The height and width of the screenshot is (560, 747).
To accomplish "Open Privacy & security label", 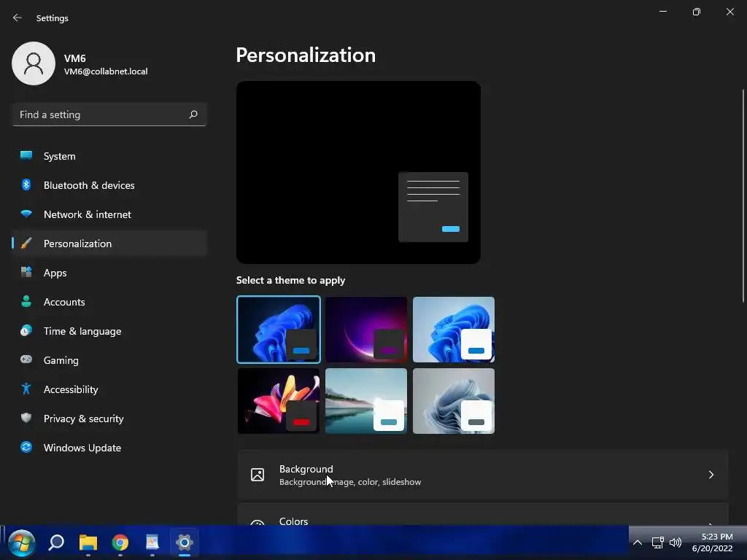I will (83, 419).
